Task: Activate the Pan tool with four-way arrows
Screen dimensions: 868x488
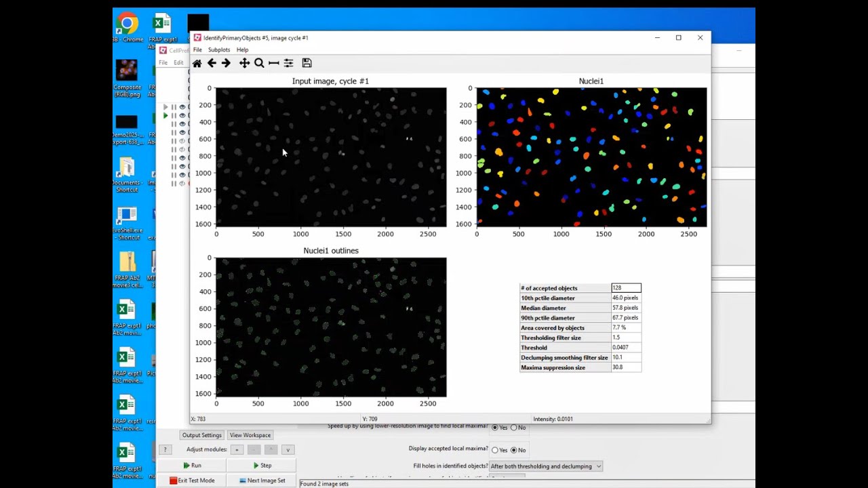Action: pyautogui.click(x=244, y=63)
